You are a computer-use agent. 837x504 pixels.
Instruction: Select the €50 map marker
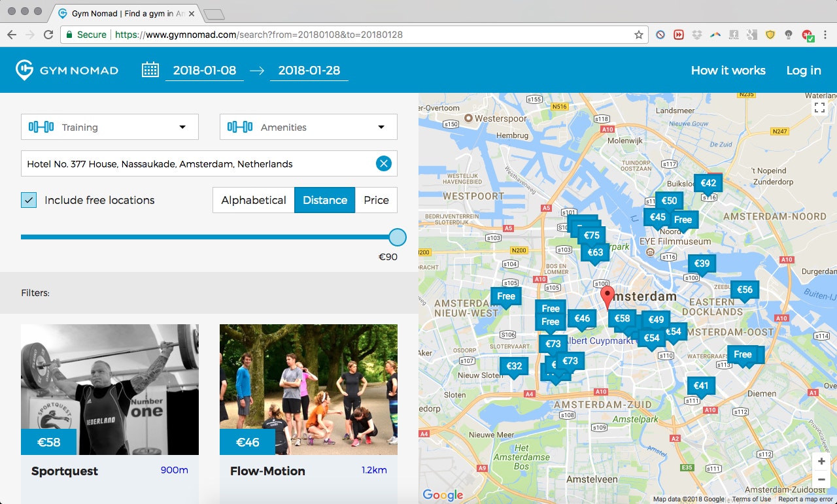click(669, 201)
